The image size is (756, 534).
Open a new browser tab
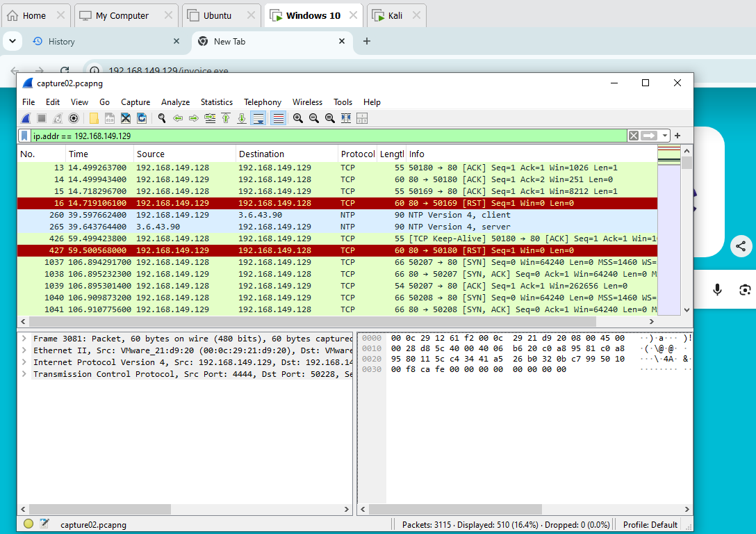(x=367, y=41)
